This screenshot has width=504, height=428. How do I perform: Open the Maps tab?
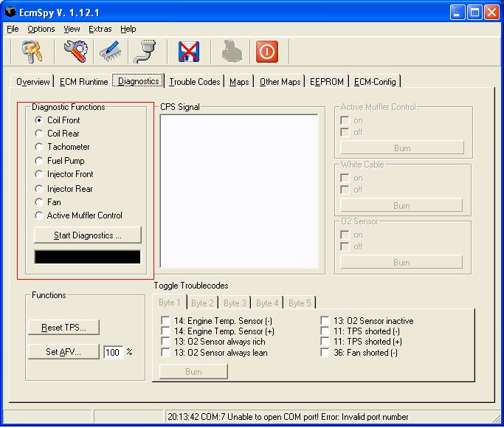(239, 82)
